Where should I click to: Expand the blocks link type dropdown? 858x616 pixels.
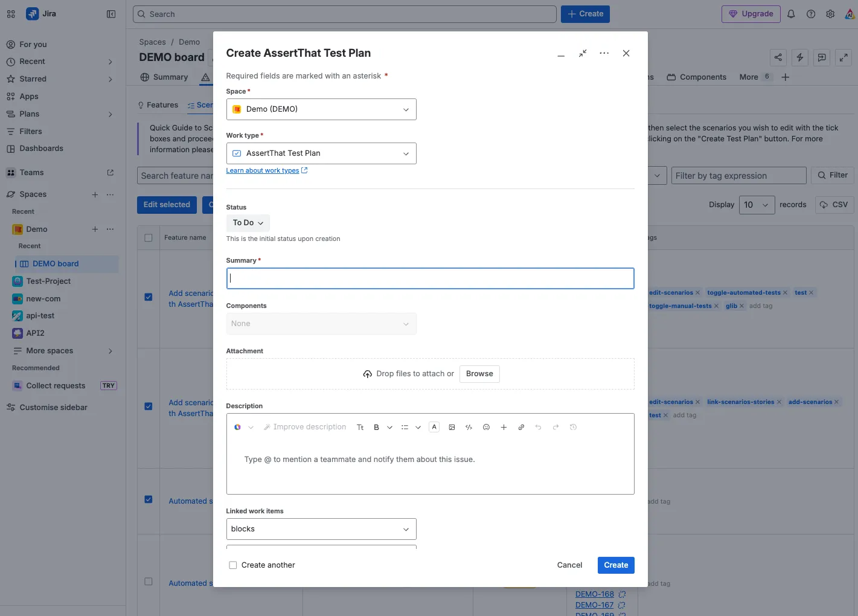tap(321, 529)
